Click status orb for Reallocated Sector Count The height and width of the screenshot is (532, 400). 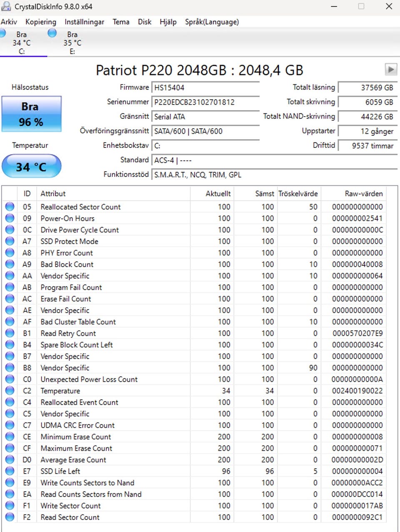click(x=10, y=207)
